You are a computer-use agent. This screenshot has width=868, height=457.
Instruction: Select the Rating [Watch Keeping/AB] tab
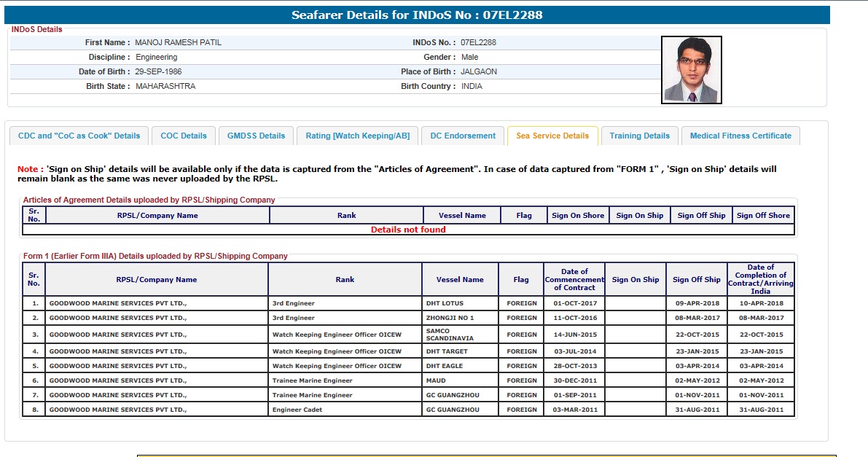[357, 136]
